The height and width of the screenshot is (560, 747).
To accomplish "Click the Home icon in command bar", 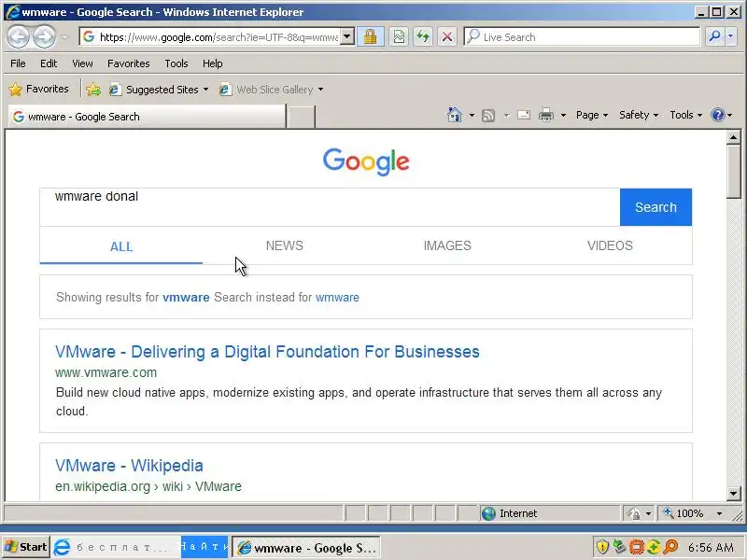I will point(455,115).
